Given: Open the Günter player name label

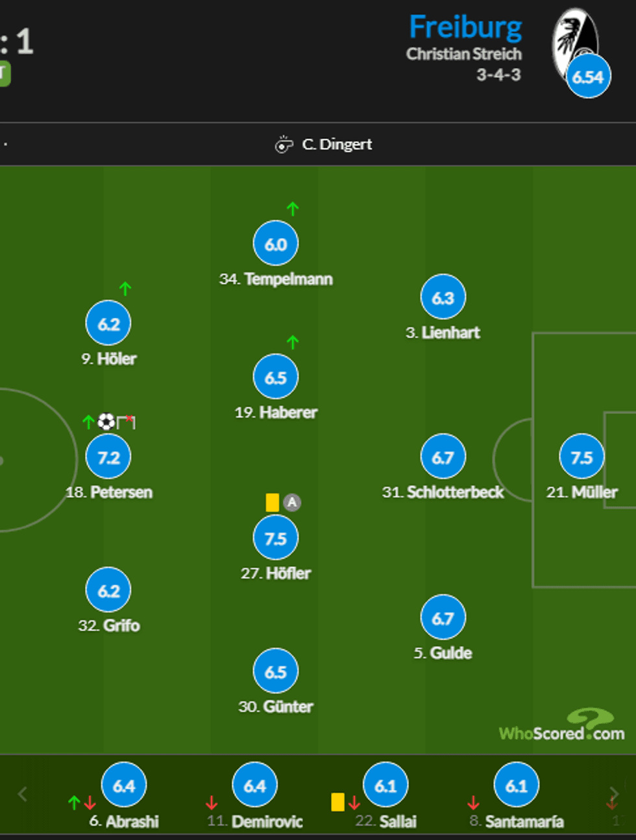Looking at the screenshot, I should click(x=276, y=706).
